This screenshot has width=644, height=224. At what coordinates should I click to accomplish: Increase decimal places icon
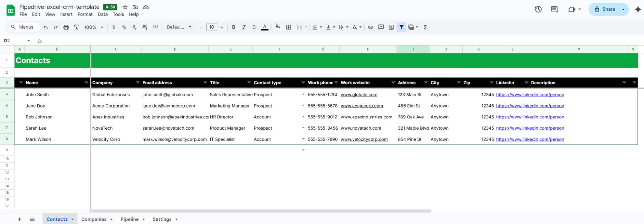pyautogui.click(x=145, y=27)
